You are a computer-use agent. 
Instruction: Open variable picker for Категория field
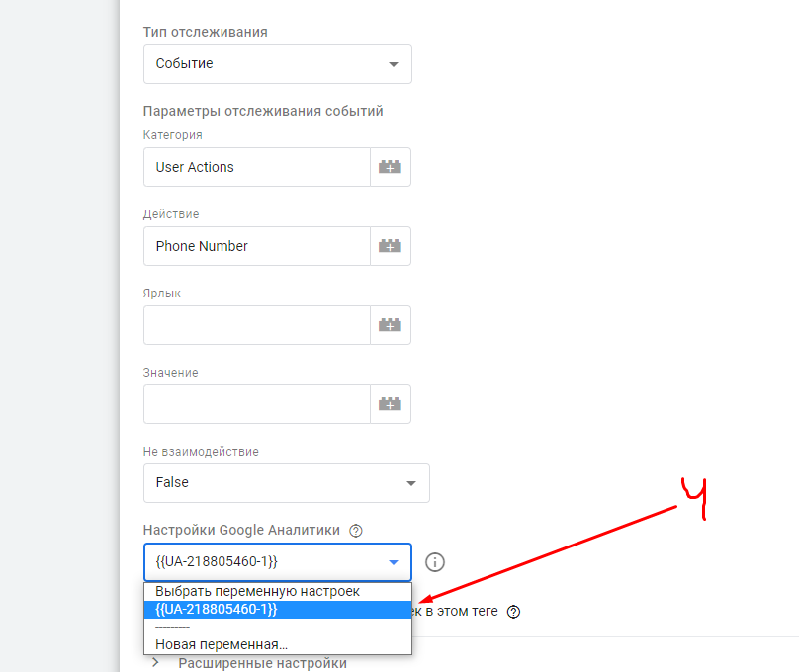(391, 168)
